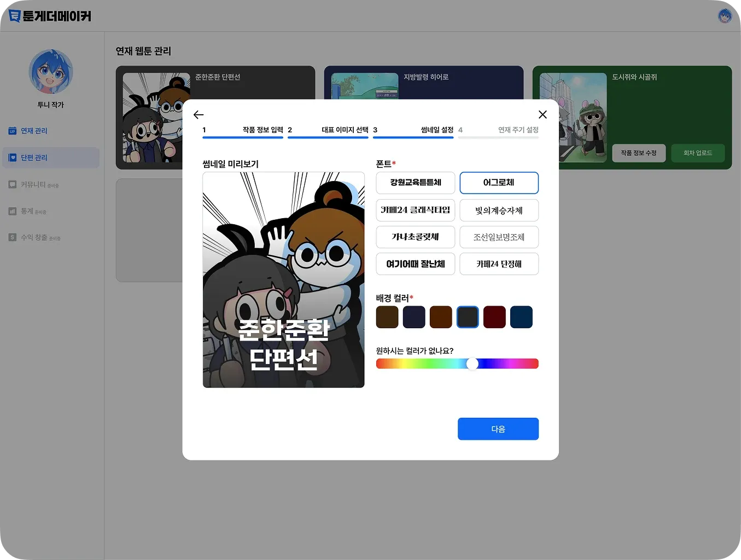
Task: Select the 여기어때 잘난체 font
Action: click(x=416, y=264)
